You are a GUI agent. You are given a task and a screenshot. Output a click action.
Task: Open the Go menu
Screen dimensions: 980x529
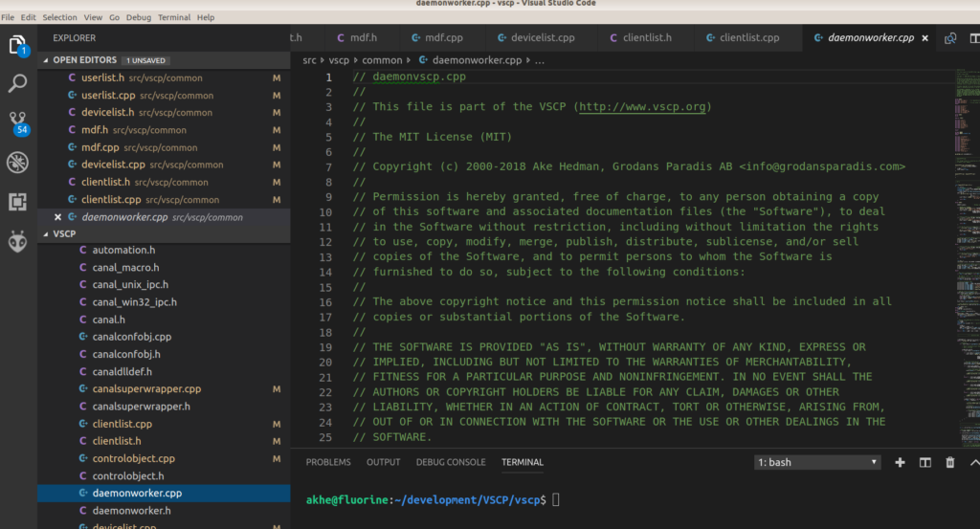115,17
